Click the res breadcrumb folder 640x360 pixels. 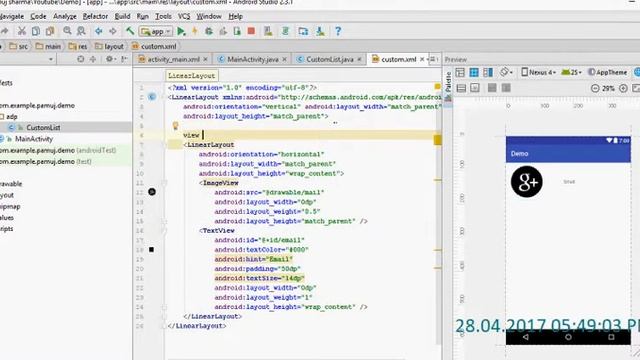(x=78, y=46)
